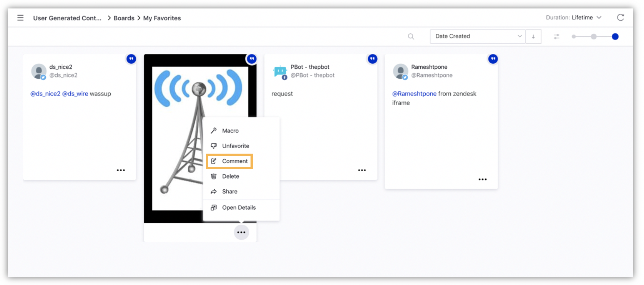
Task: Click Rameshtpone name heading
Action: (x=429, y=67)
